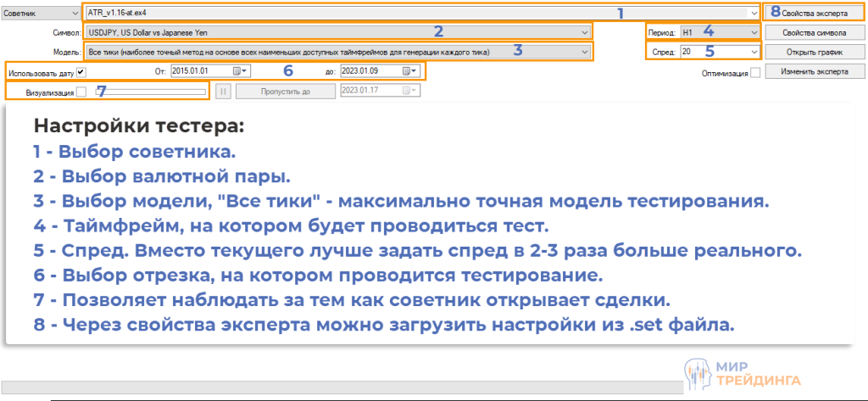Click the calendar icon in the 'Пропустить до' date field
This screenshot has height=401, width=868.
pyautogui.click(x=408, y=92)
